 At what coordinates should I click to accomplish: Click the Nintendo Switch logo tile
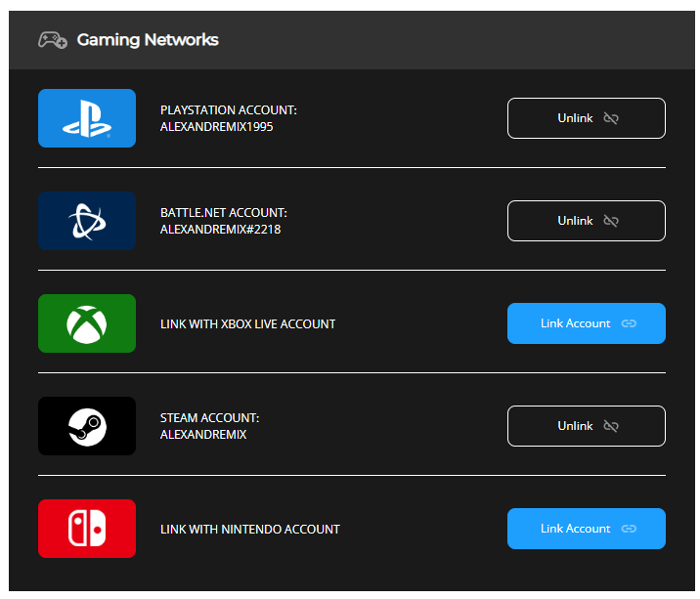(x=87, y=529)
